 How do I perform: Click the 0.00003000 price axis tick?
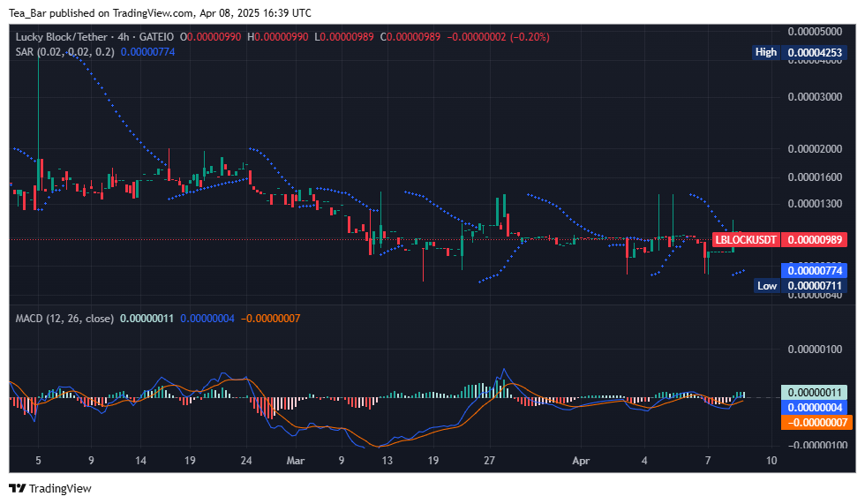coord(815,97)
